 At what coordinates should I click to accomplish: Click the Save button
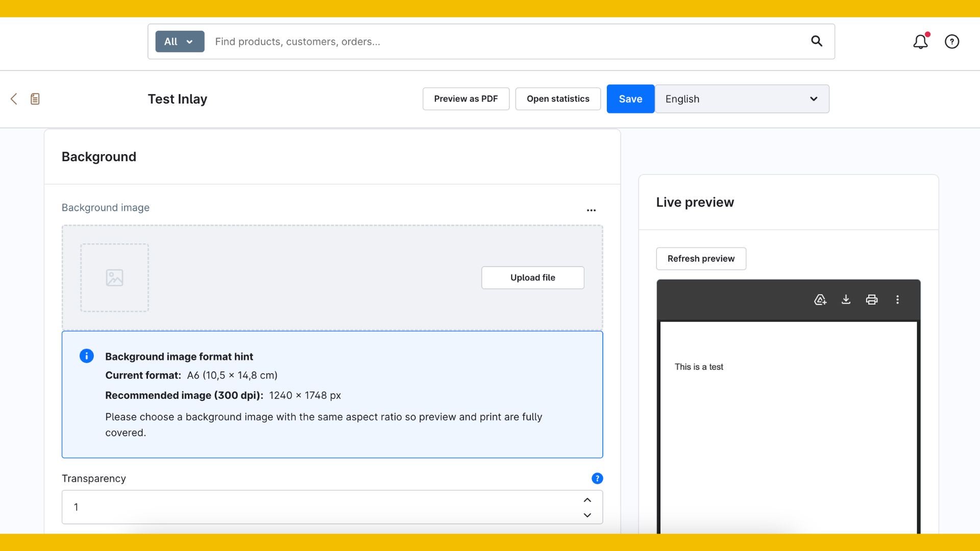coord(630,99)
